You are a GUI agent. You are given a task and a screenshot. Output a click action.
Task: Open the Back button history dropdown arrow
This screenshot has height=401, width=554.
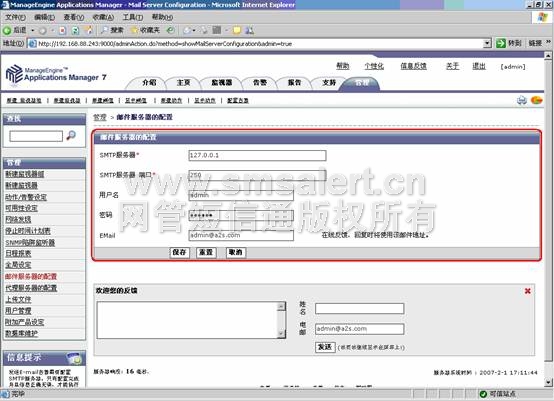tap(33, 30)
